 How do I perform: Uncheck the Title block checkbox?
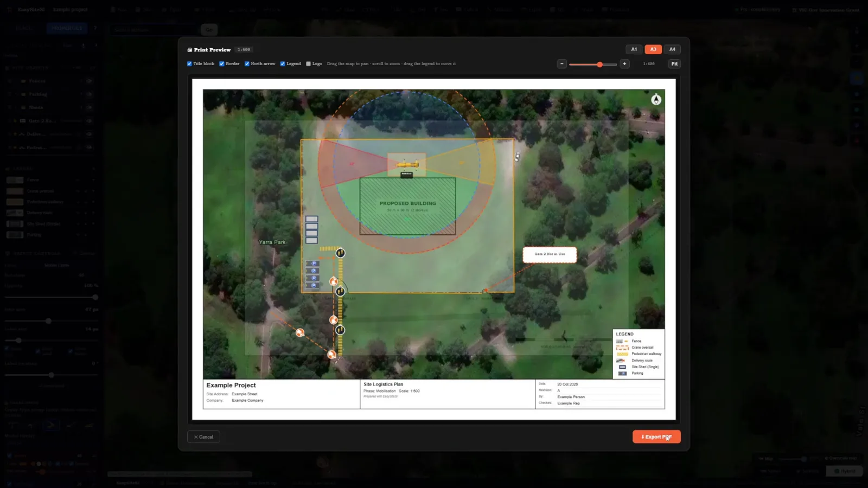[x=189, y=64]
